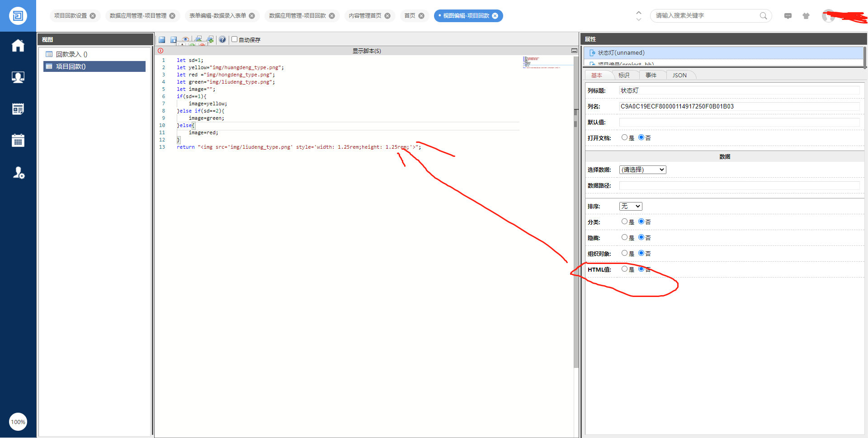Expand the tab list up/down chevron
Image resolution: width=868 pixels, height=438 pixels.
click(638, 16)
